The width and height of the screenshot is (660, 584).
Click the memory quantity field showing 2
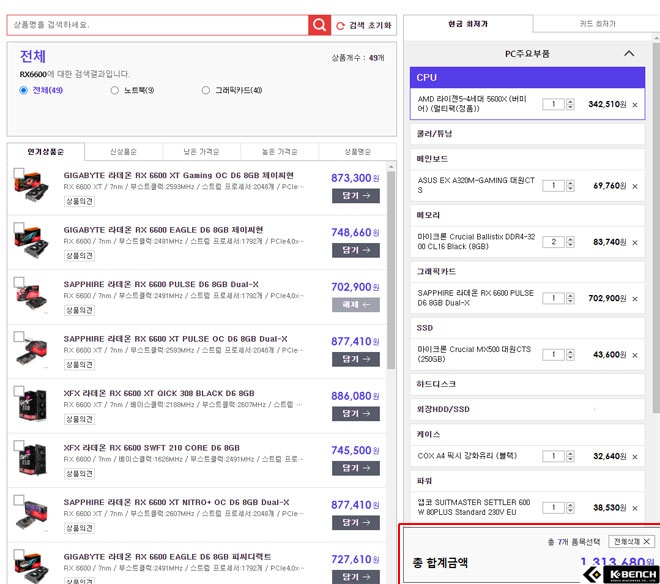[553, 242]
